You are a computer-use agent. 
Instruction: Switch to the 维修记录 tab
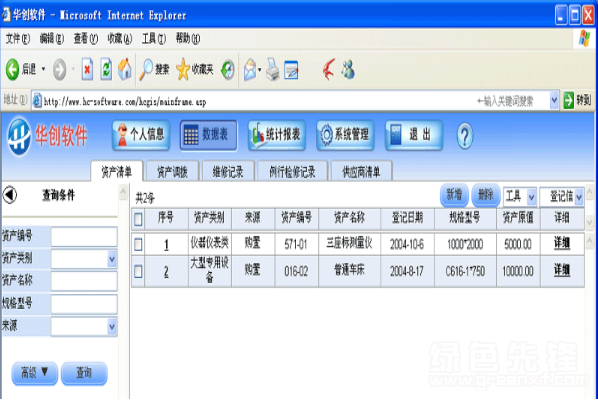click(228, 172)
